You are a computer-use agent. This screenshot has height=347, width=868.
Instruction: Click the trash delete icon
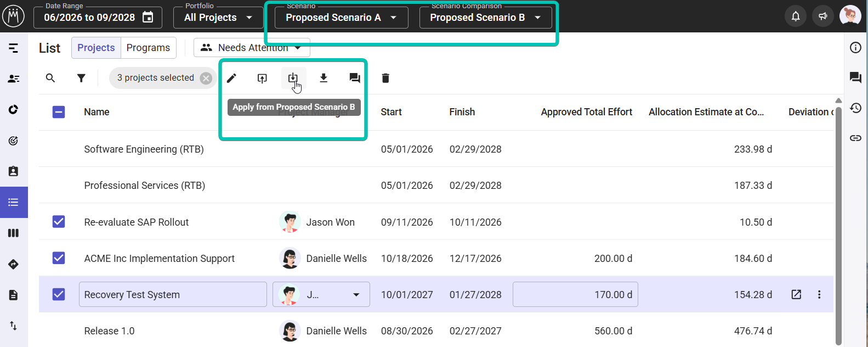click(385, 78)
